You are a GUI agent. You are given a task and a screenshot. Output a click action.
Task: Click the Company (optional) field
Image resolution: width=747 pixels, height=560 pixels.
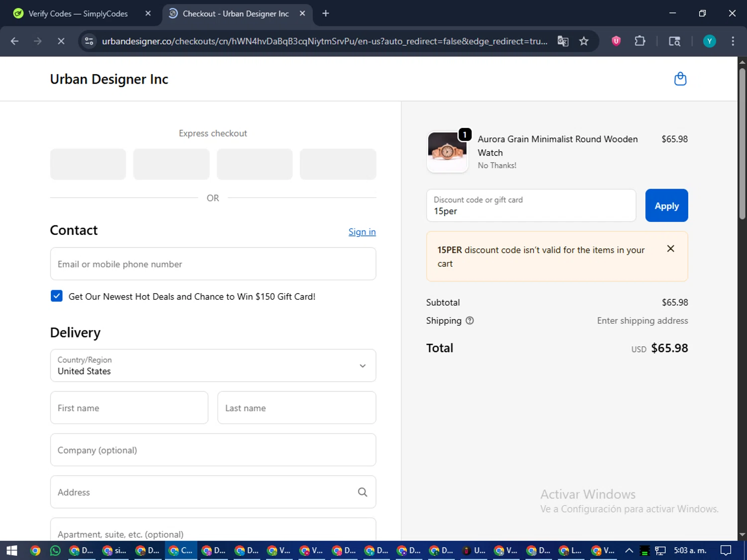pos(213,450)
